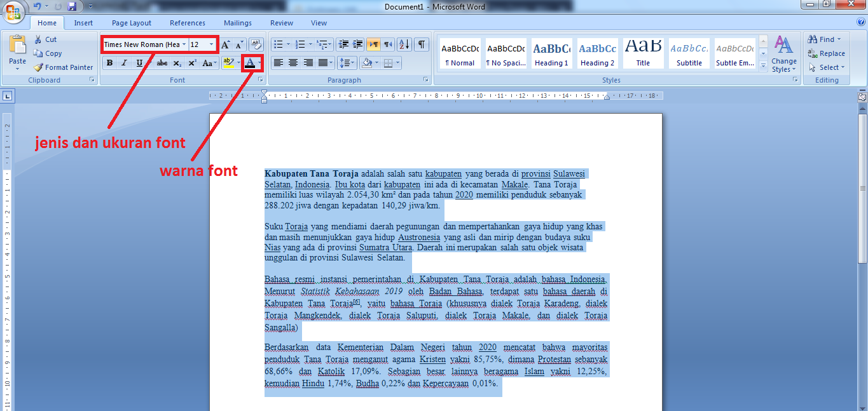The height and width of the screenshot is (411, 868).
Task: Switch to the Mailings ribbon tab
Action: pyautogui.click(x=237, y=23)
